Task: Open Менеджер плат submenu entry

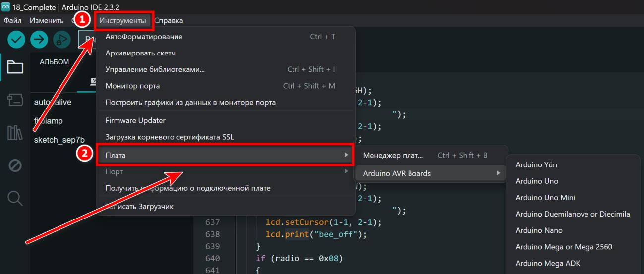Action: click(430, 155)
